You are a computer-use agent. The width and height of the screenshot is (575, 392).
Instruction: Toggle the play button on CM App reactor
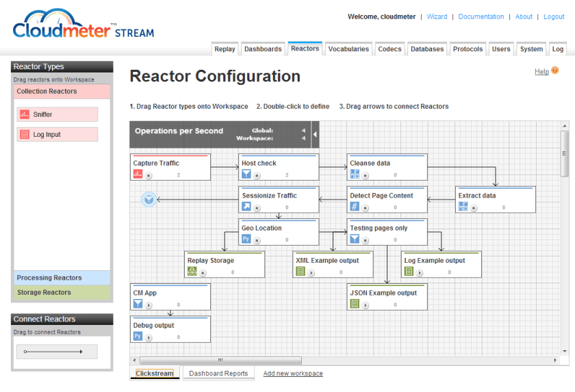tap(149, 304)
